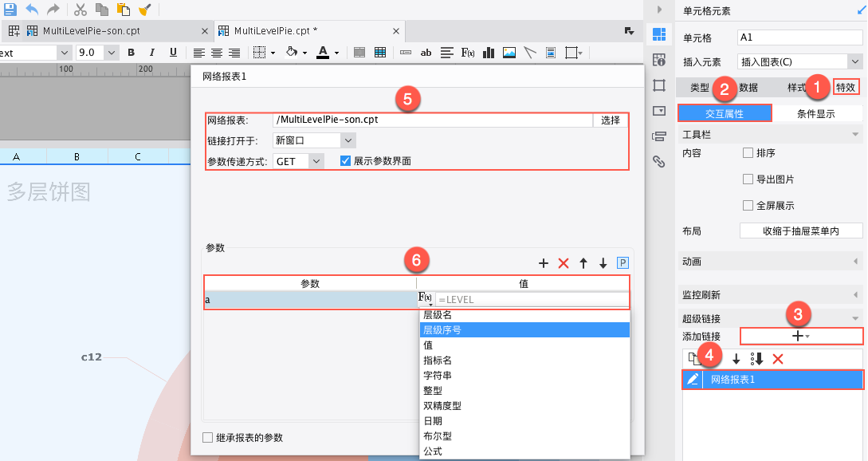868x461 pixels.
Task: Choose 公式 from the value list
Action: click(524, 451)
